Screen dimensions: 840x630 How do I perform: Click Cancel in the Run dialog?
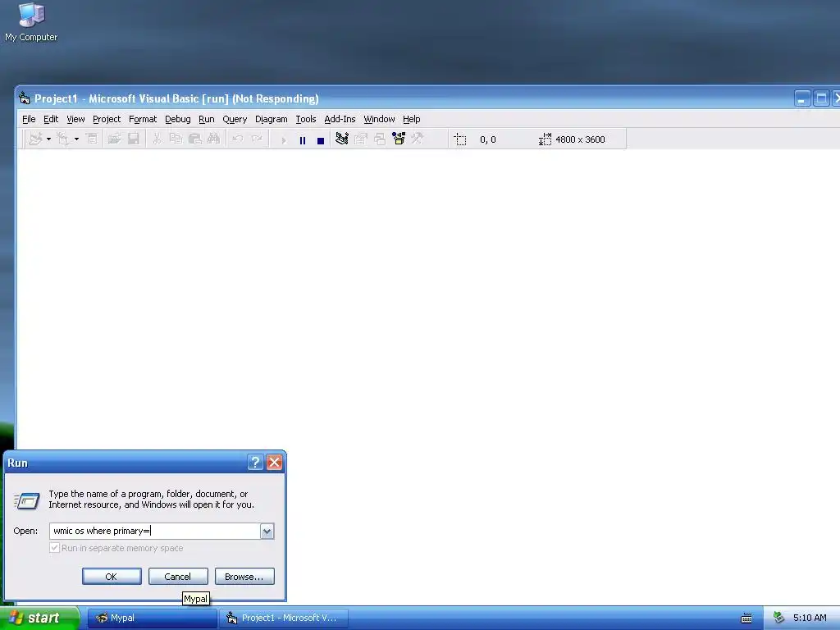(178, 577)
